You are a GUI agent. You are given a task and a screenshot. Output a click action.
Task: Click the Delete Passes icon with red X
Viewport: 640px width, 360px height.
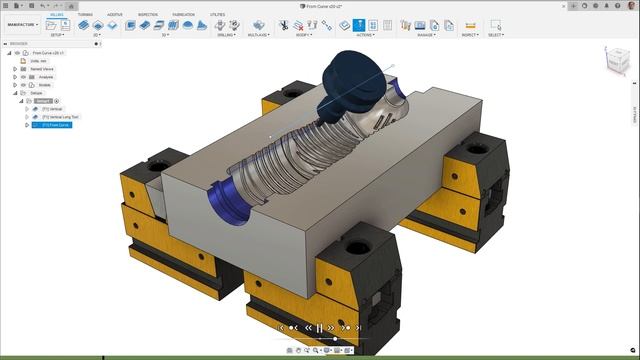298,25
